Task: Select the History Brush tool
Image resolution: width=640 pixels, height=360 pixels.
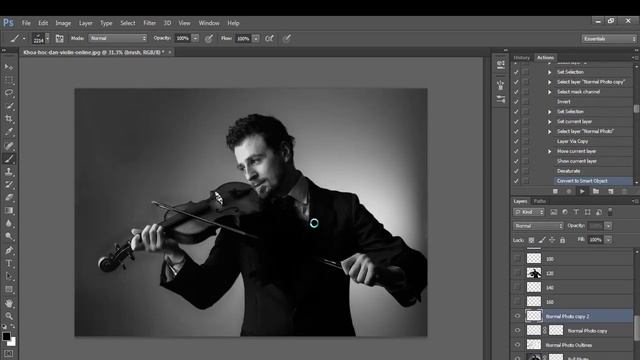Action: click(9, 184)
